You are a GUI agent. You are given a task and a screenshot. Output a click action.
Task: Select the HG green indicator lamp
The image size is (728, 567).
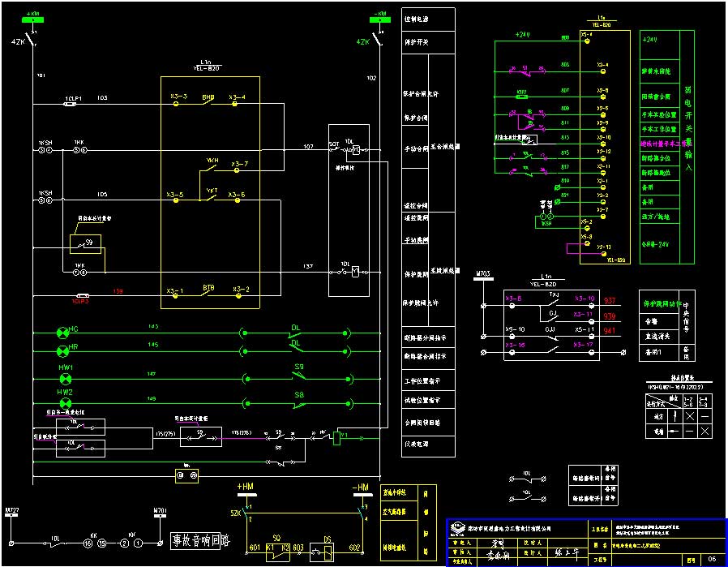[62, 333]
